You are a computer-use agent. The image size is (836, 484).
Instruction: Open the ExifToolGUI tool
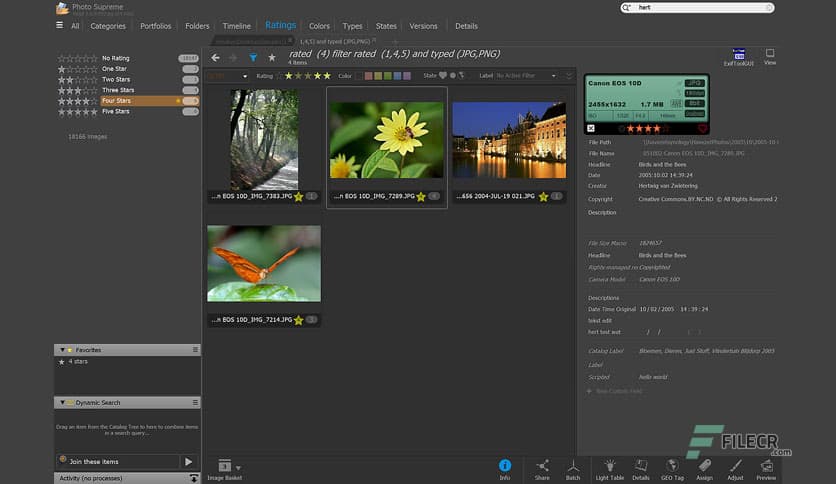[x=738, y=57]
